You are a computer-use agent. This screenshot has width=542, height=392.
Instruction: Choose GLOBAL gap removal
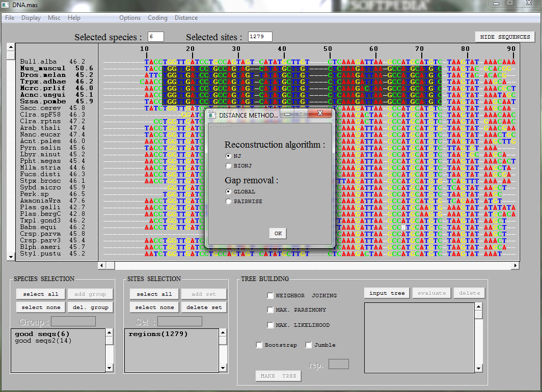(228, 191)
